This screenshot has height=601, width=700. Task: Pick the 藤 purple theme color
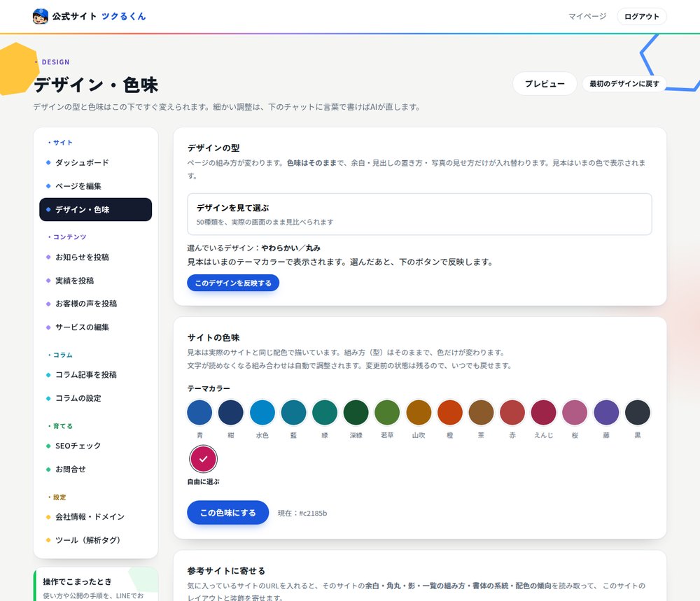tap(605, 412)
